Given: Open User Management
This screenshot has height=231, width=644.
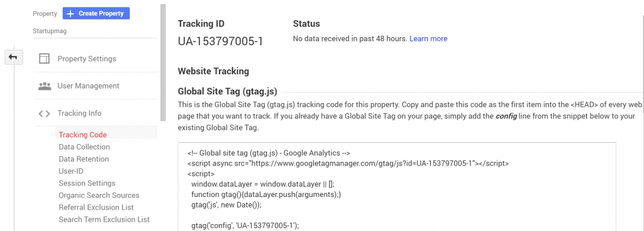Looking at the screenshot, I should click(88, 86).
